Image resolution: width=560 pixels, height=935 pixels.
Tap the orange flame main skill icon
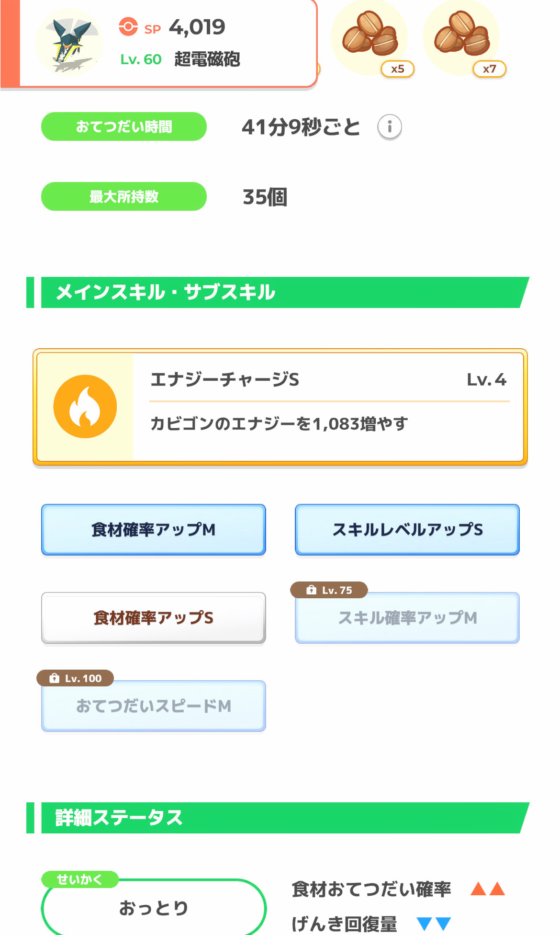click(85, 406)
